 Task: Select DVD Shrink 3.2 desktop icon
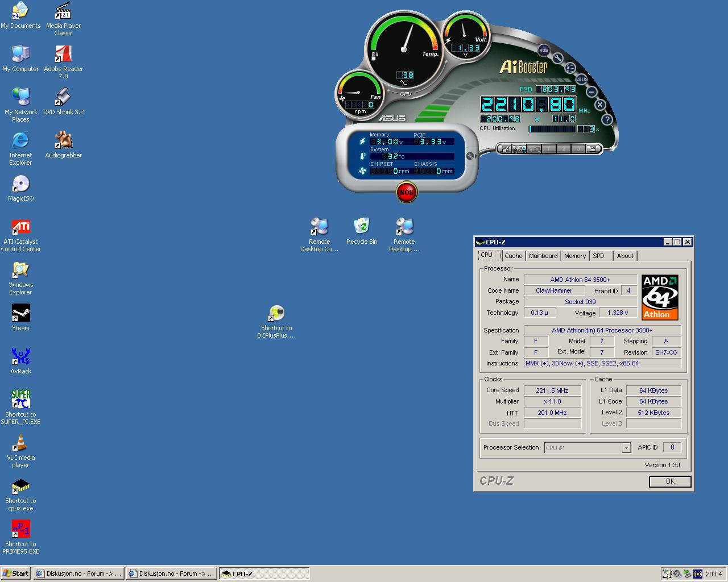pyautogui.click(x=63, y=102)
